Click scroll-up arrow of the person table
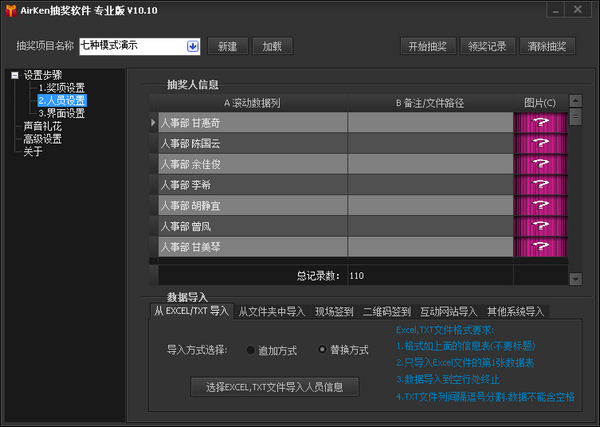The width and height of the screenshot is (600, 427). pyautogui.click(x=576, y=101)
